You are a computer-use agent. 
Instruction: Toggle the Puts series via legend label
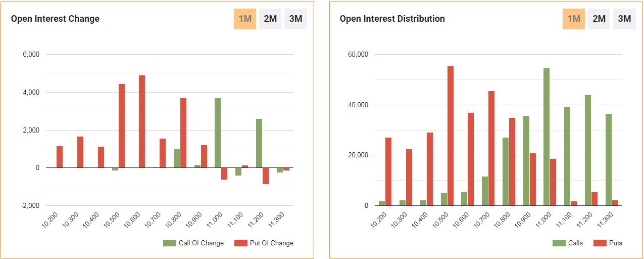615,243
